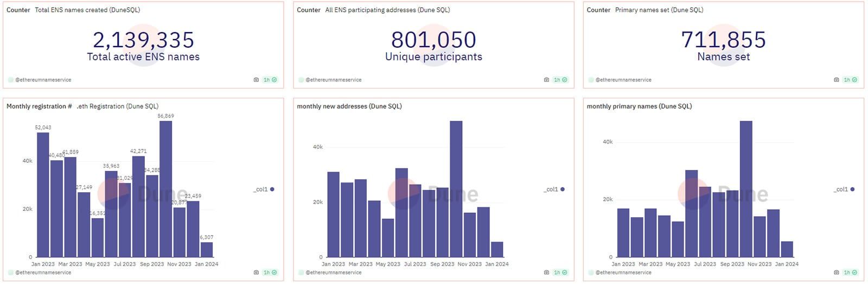
Task: Click camera icon on Primary names set panel
Action: (x=837, y=80)
